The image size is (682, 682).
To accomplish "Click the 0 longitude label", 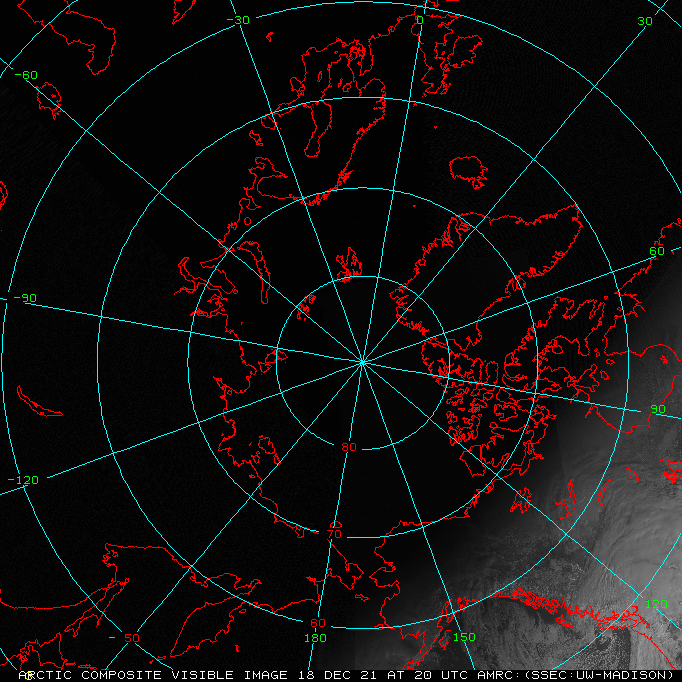I will pos(420,20).
